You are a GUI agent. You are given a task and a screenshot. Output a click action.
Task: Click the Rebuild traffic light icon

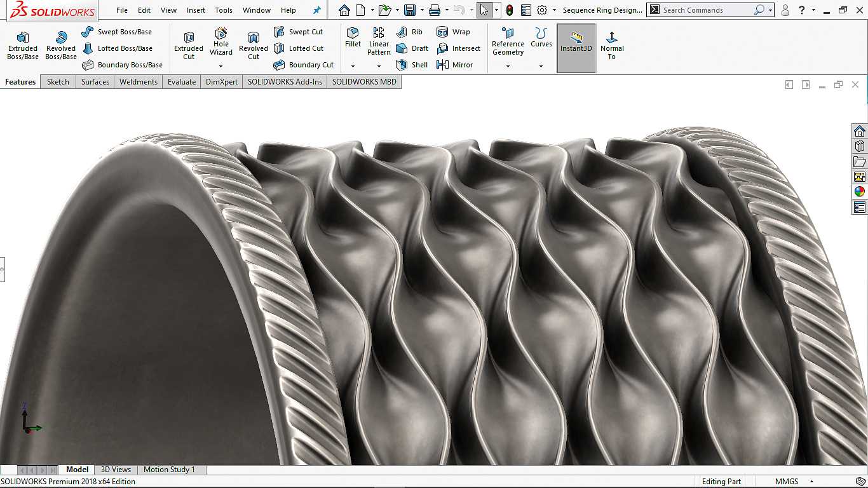(510, 10)
